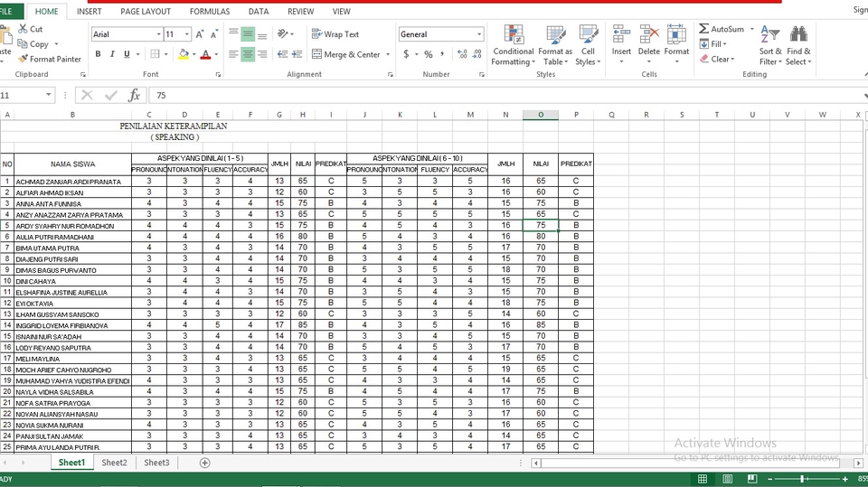Apply Comma Style
This screenshot has height=487, width=868.
[x=442, y=54]
